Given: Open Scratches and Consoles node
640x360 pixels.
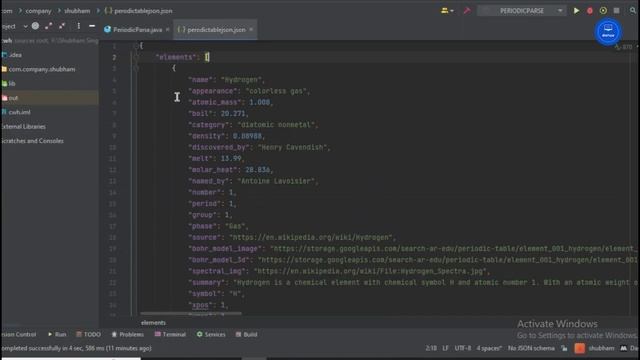Looking at the screenshot, I should click(x=32, y=141).
